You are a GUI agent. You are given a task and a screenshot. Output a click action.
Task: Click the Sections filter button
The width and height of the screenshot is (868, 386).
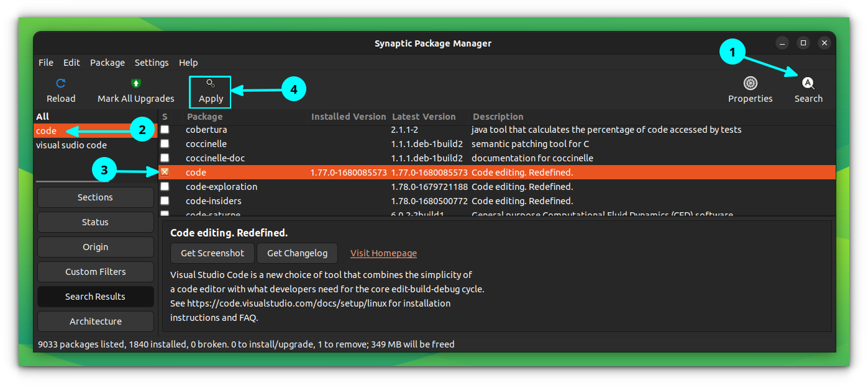point(95,197)
